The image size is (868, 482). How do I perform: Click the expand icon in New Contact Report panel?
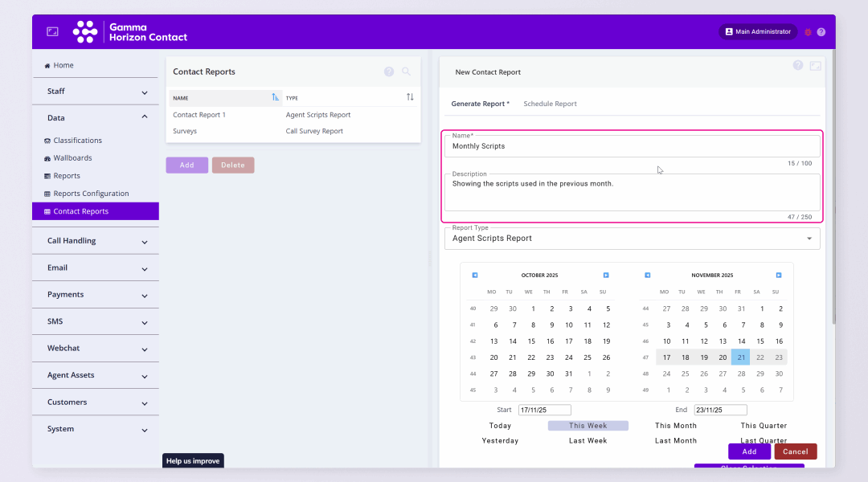pos(815,66)
